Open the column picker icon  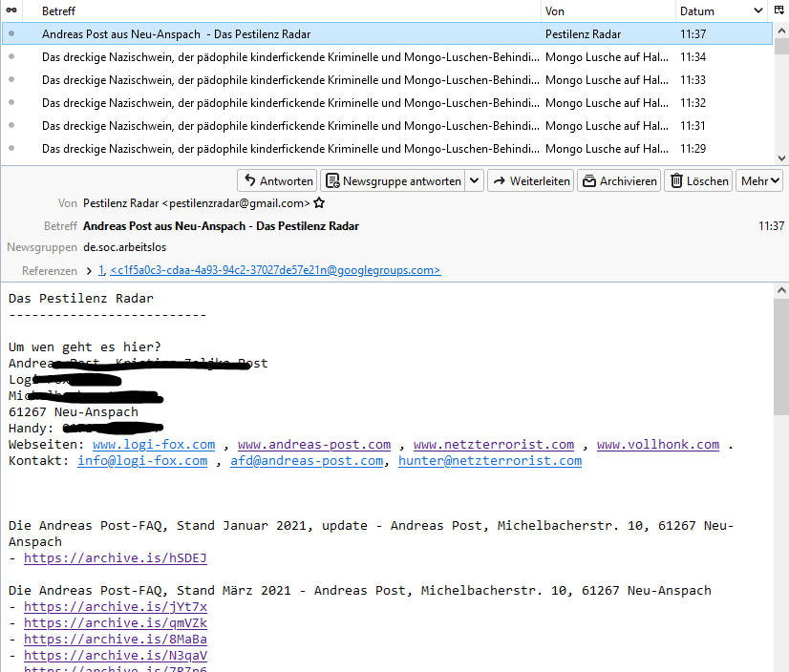pos(779,10)
